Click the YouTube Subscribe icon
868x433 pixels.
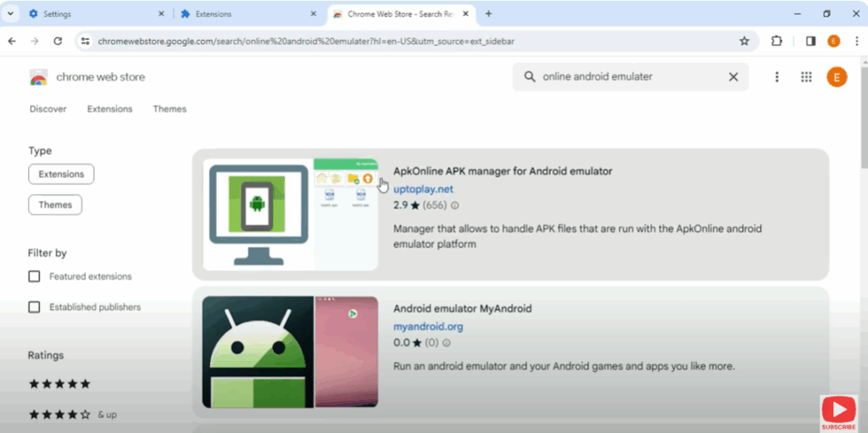838,413
